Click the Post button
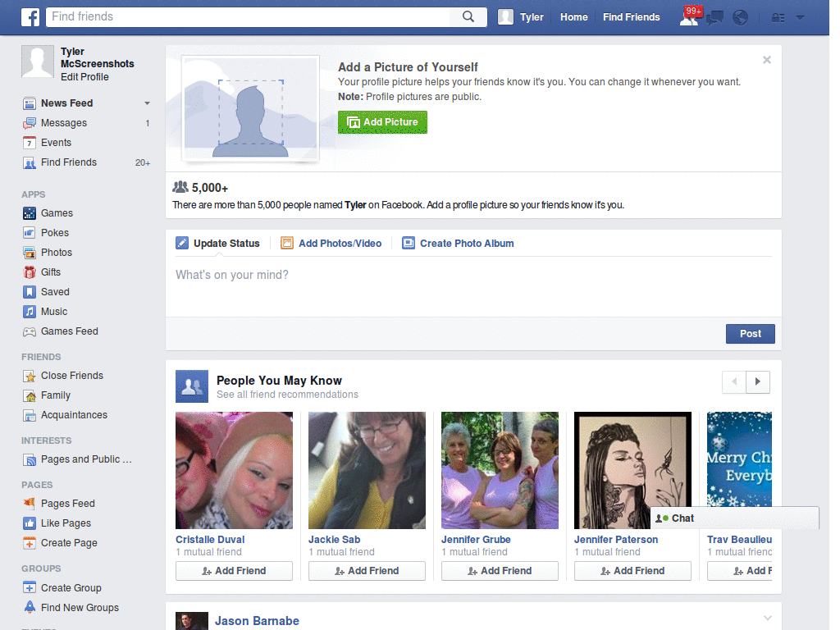The image size is (840, 630). tap(750, 334)
